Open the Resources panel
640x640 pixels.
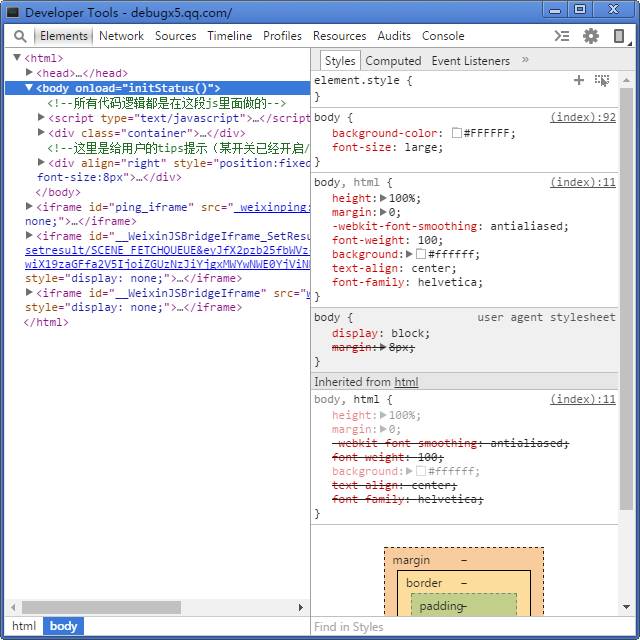(339, 36)
